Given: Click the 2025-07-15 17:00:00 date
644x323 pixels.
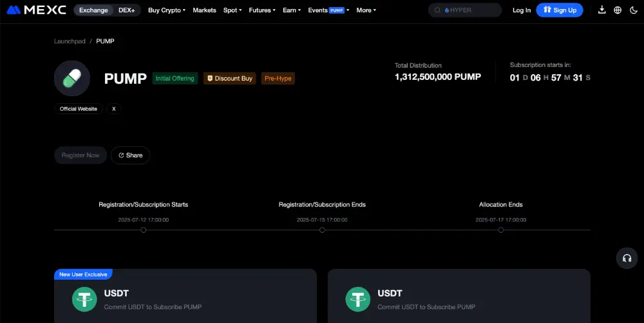Looking at the screenshot, I should click(322, 220).
